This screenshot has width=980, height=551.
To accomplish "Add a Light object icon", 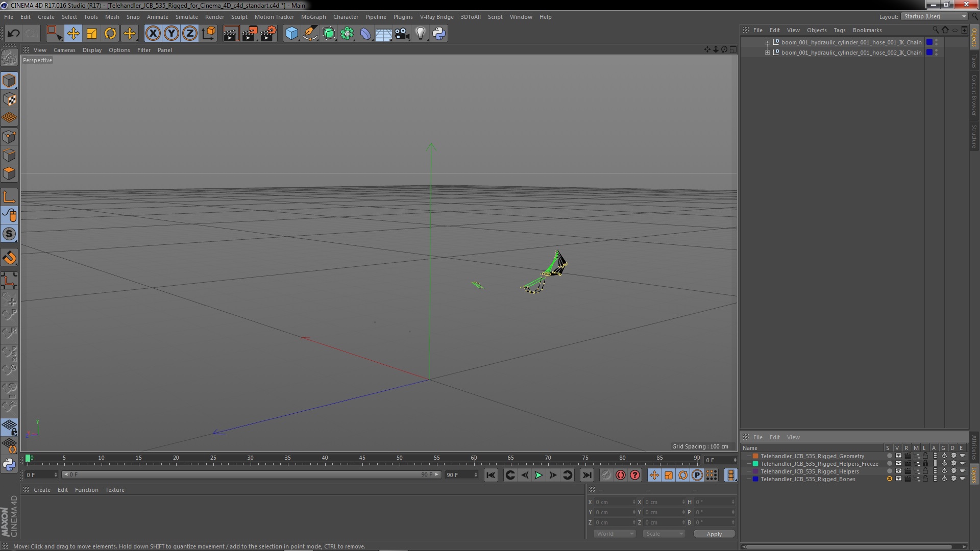I will click(421, 34).
